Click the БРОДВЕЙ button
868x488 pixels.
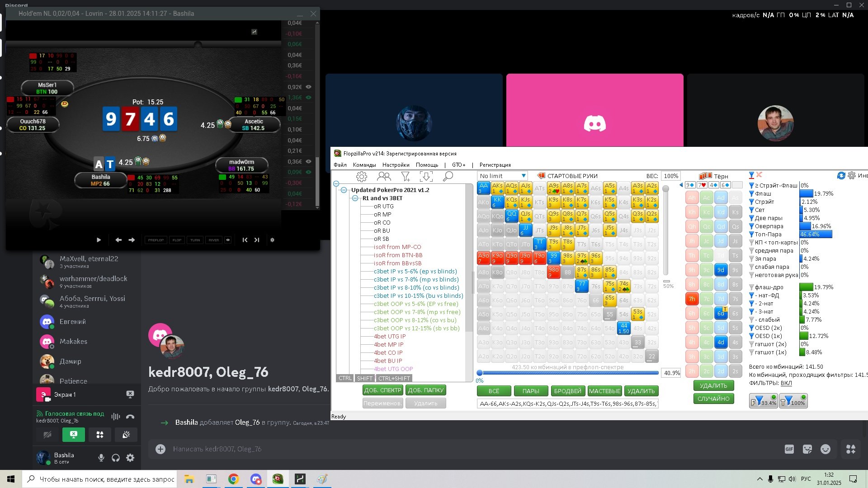(x=567, y=391)
